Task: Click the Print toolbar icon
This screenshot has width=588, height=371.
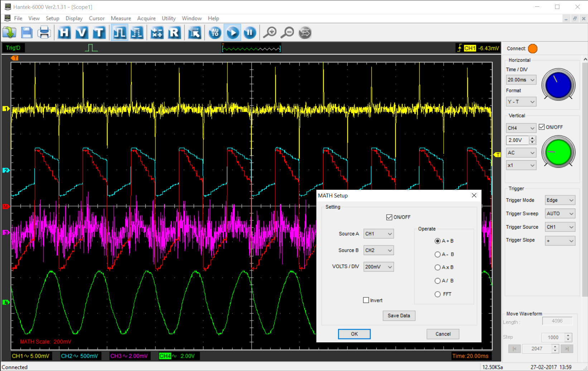Action: coord(44,33)
